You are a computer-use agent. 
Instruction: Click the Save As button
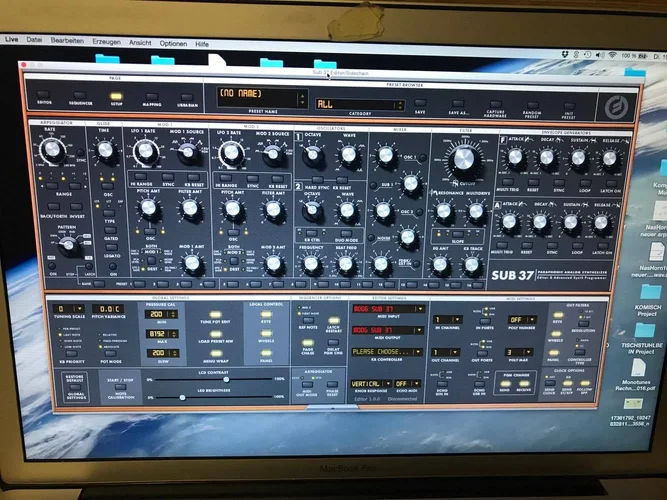[x=458, y=104]
